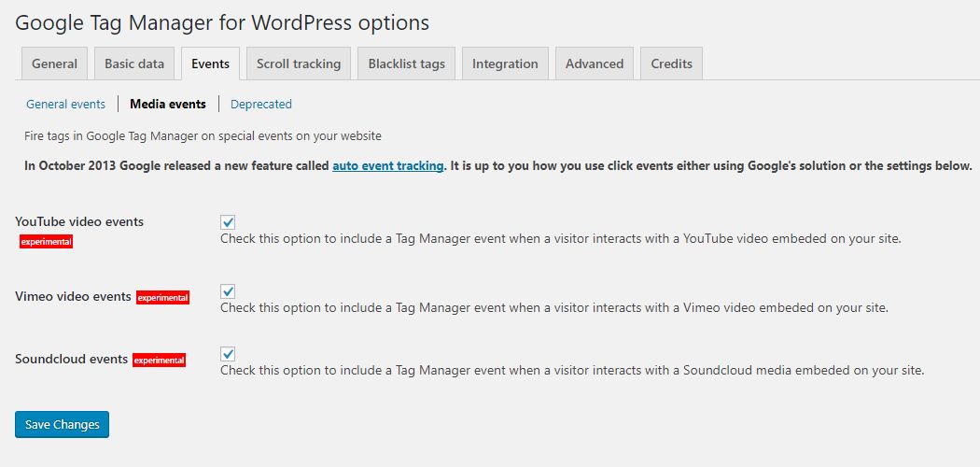Toggle the Vimeo video events checkbox
The width and height of the screenshot is (980, 467).
point(229,291)
